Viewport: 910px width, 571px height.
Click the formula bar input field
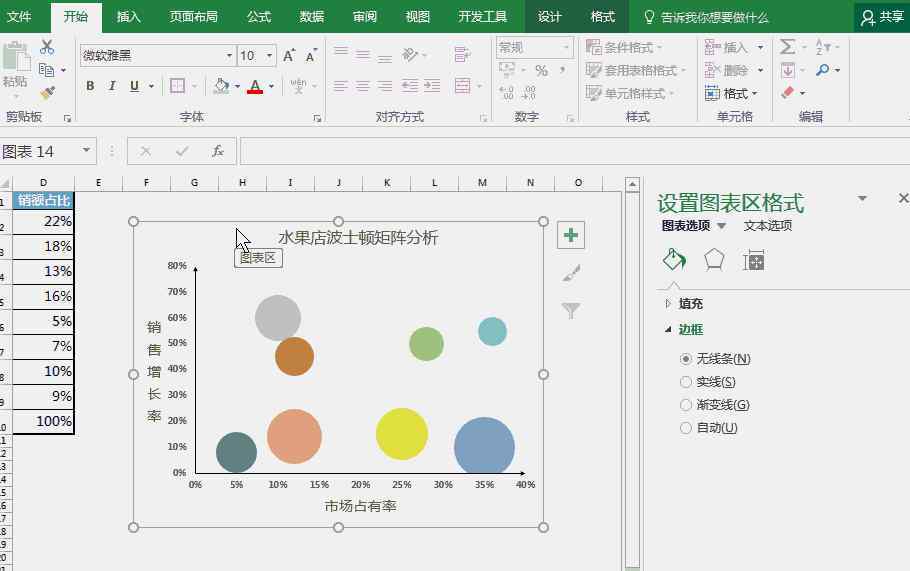(575, 151)
